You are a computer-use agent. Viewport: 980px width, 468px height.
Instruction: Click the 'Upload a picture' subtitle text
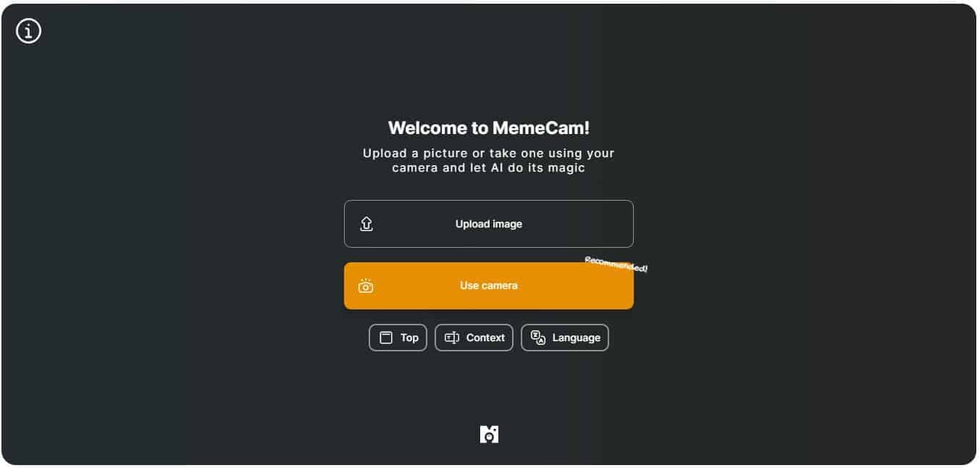point(489,160)
